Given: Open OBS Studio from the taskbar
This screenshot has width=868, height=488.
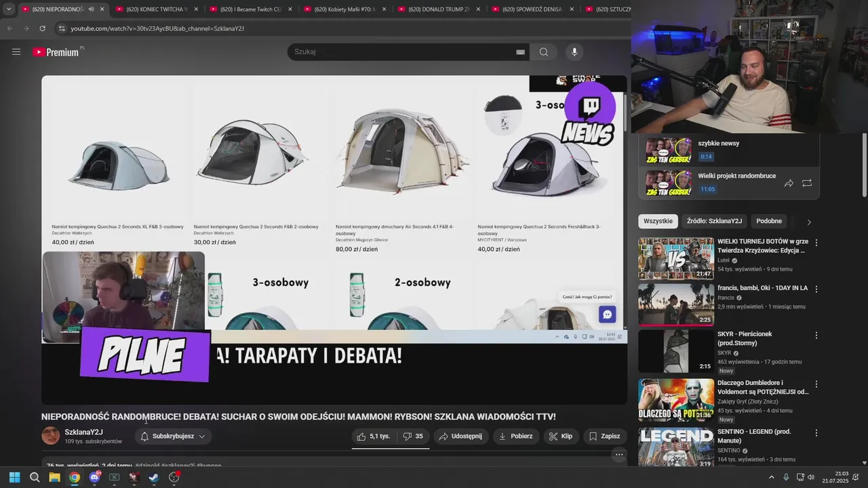Looking at the screenshot, I should point(174,477).
